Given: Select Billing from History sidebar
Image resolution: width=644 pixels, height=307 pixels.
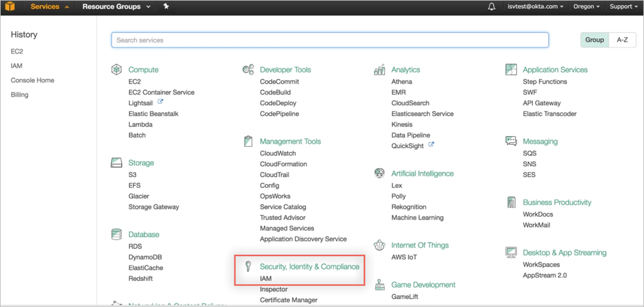Looking at the screenshot, I should coord(19,95).
